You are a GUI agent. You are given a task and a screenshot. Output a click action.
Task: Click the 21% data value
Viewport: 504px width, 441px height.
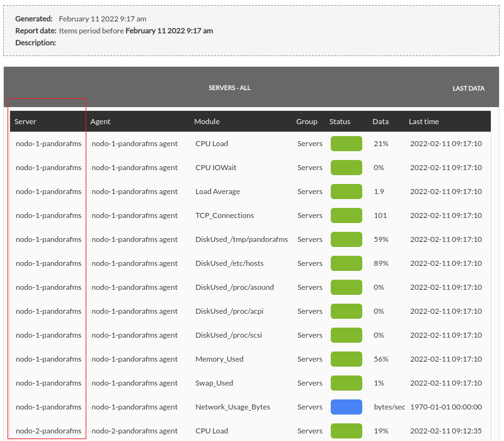point(381,144)
